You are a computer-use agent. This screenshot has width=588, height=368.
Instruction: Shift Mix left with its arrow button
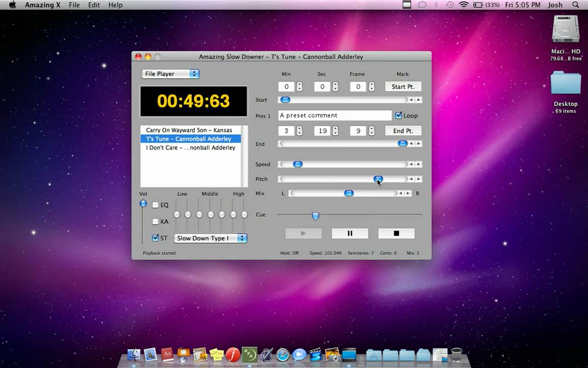[401, 193]
